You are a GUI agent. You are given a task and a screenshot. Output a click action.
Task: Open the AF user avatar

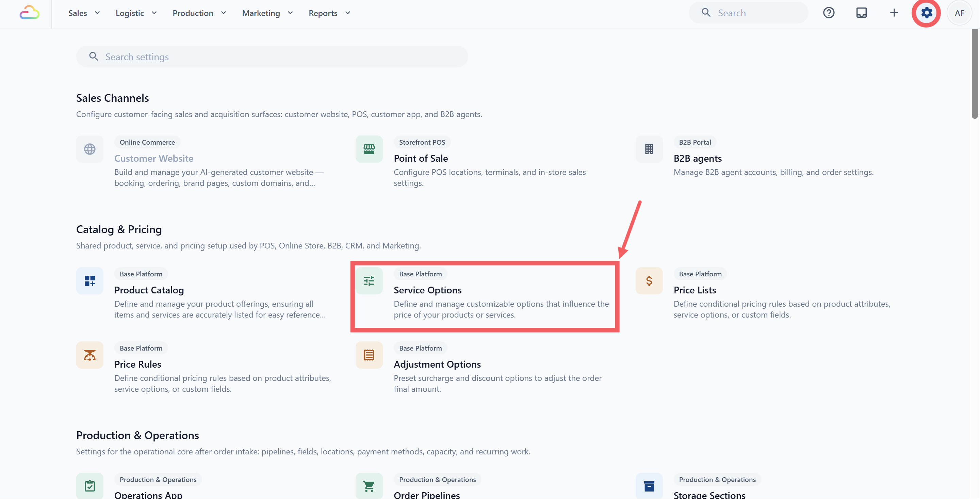[x=960, y=13]
